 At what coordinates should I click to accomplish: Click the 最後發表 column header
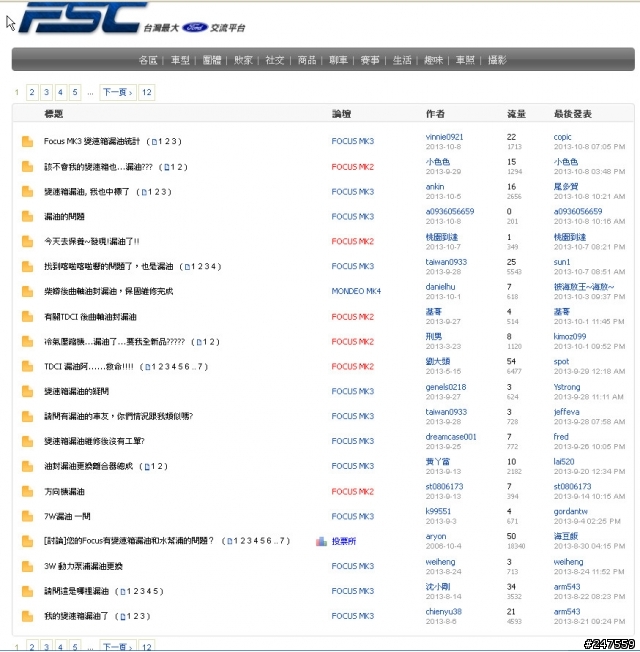[573, 114]
